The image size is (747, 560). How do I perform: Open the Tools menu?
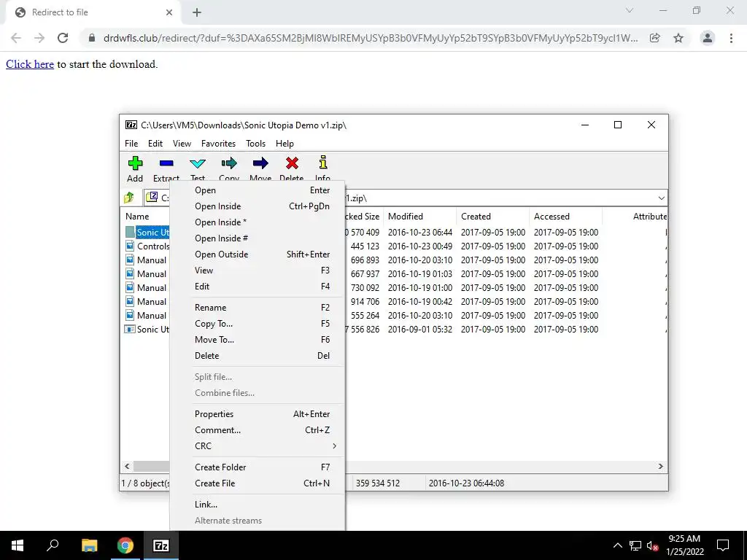coord(255,144)
